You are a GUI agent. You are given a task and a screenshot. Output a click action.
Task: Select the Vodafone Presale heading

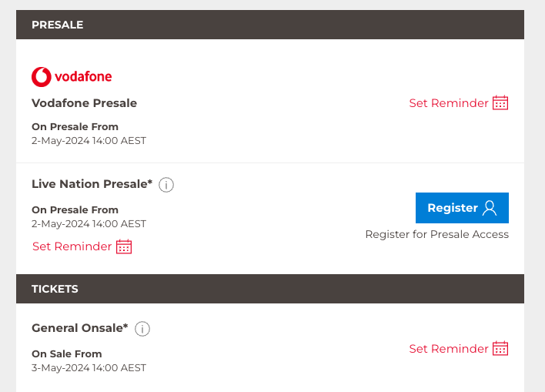(84, 102)
